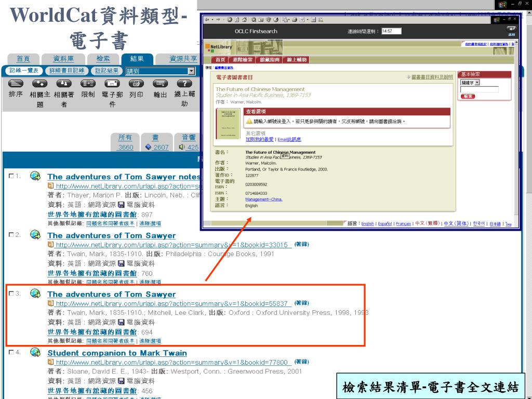Switch to the 檢索 tab

point(103,59)
